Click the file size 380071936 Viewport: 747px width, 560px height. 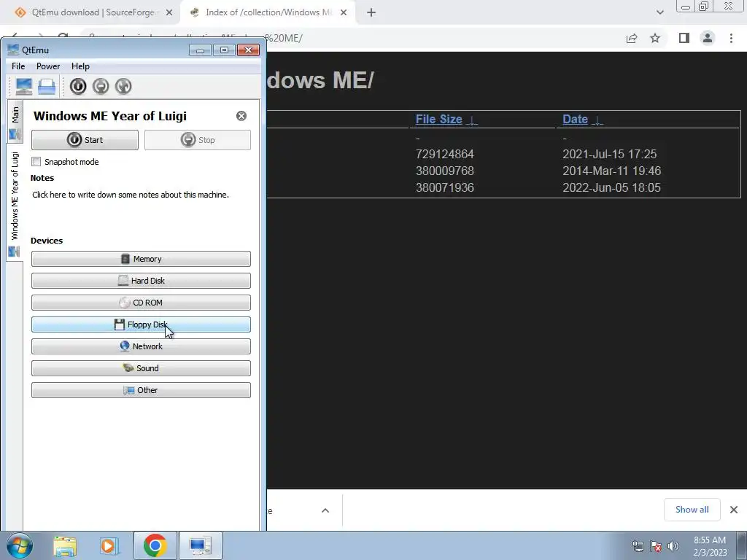tap(444, 187)
